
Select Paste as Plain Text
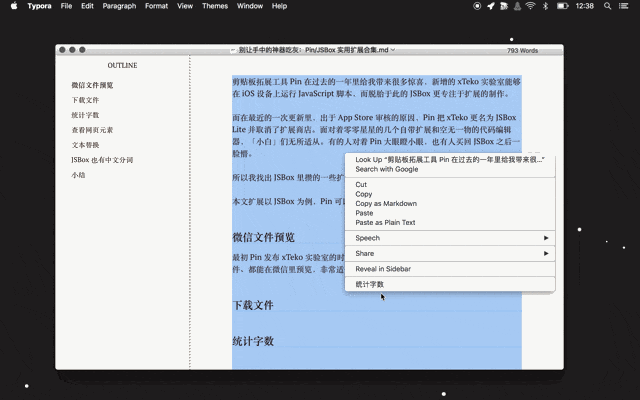(x=385, y=222)
